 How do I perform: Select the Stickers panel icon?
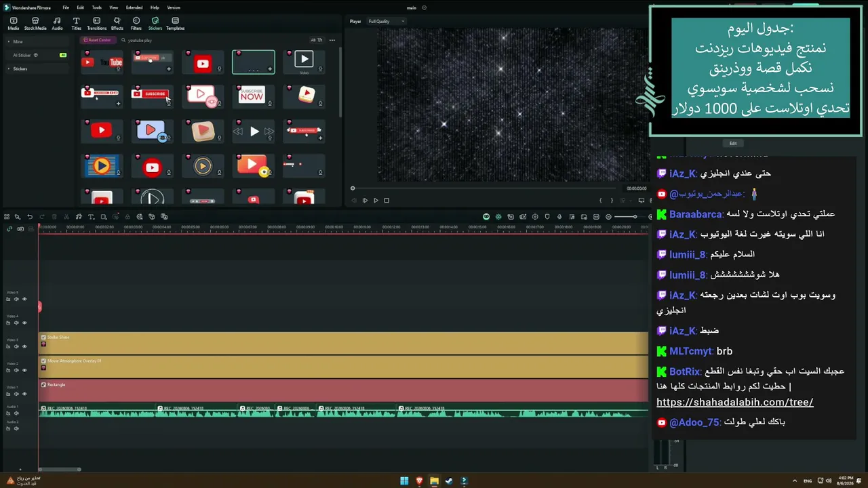(155, 24)
